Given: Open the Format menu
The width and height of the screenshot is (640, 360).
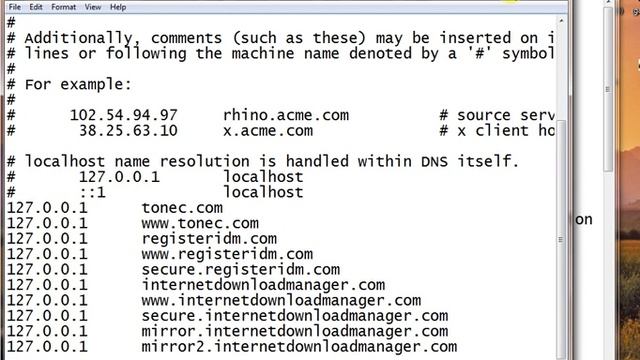Looking at the screenshot, I should pos(63,7).
